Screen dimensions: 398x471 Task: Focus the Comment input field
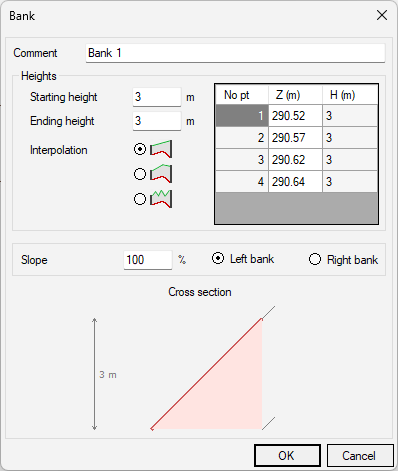point(235,53)
